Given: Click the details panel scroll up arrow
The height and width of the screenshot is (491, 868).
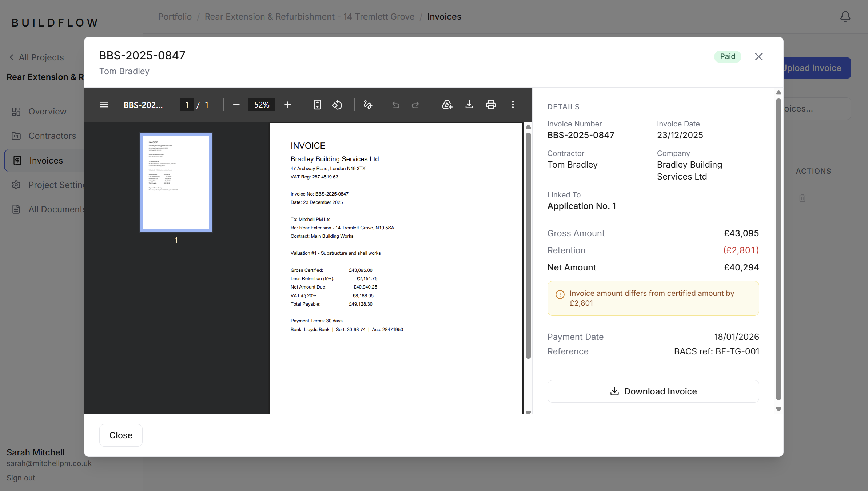Looking at the screenshot, I should click(x=779, y=93).
